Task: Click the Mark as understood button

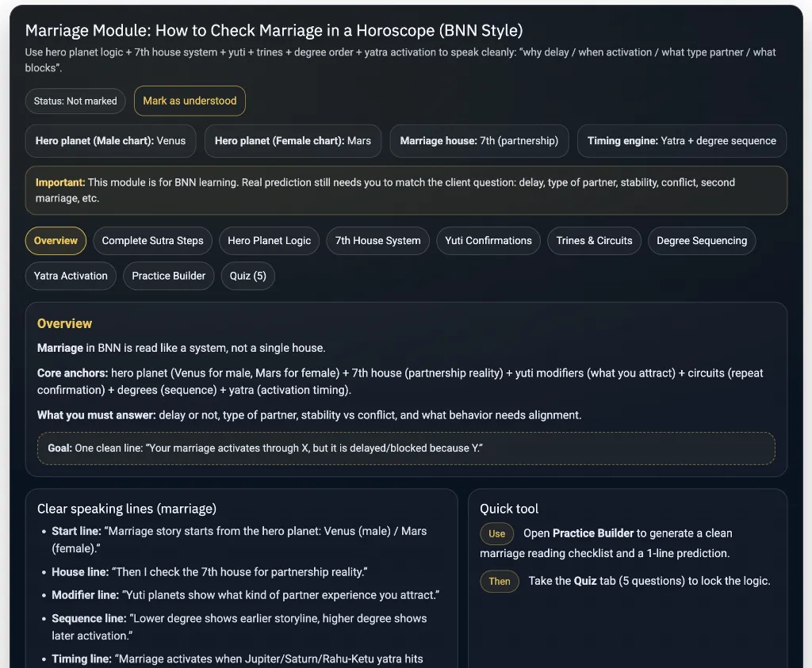Action: pyautogui.click(x=190, y=101)
